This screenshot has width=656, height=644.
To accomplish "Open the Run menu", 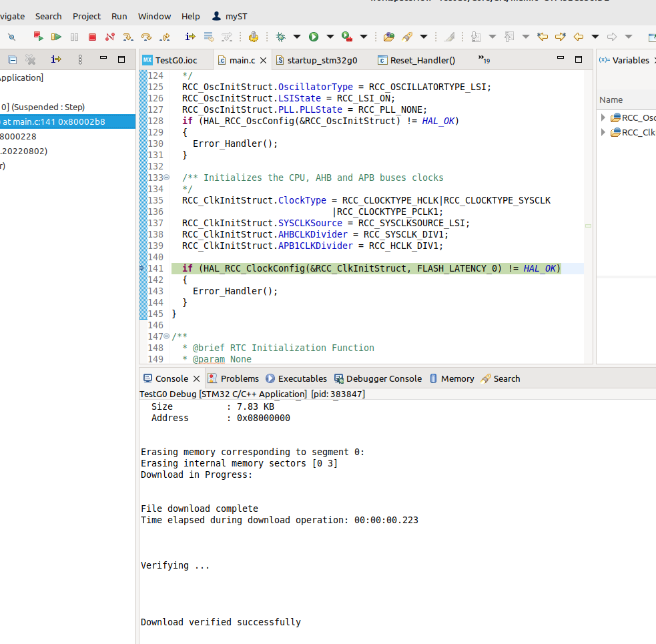I will coord(119,16).
